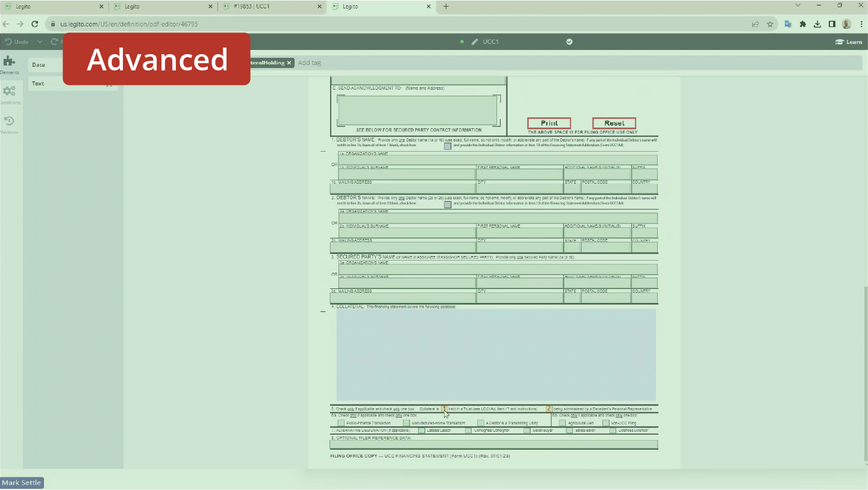
Task: Check the Seller/Buyer designation box
Action: coord(527,430)
